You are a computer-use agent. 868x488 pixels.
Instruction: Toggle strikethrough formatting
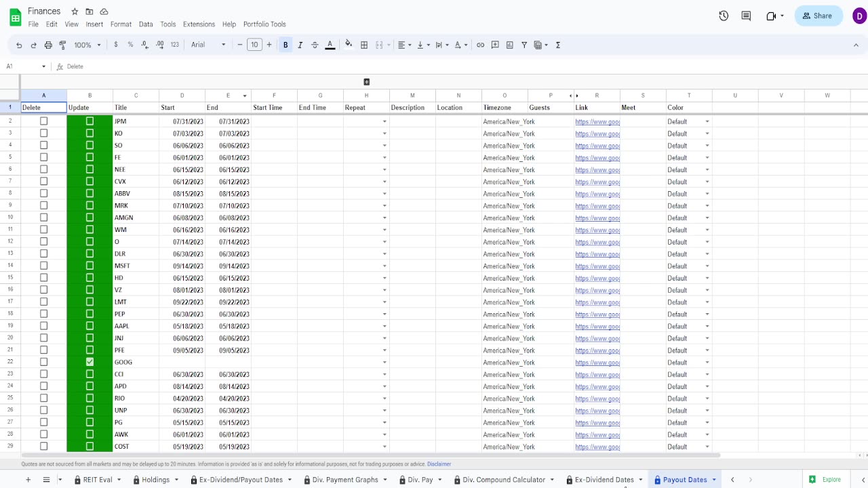pyautogui.click(x=315, y=45)
